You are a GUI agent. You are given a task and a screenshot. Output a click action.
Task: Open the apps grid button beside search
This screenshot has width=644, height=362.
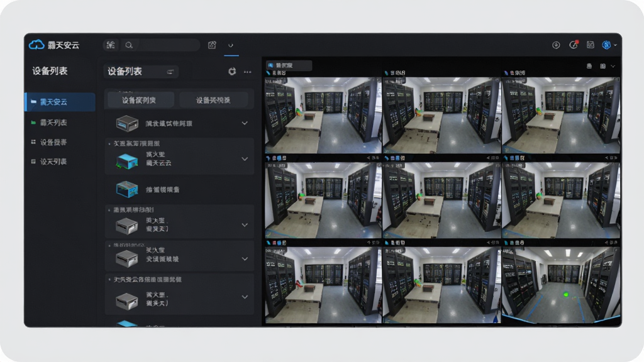(111, 45)
